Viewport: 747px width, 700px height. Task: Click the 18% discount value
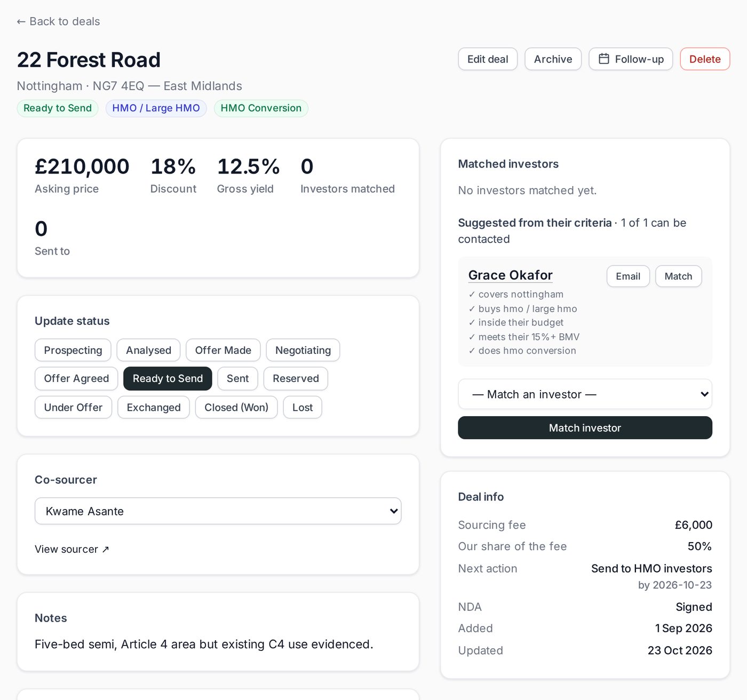[173, 166]
